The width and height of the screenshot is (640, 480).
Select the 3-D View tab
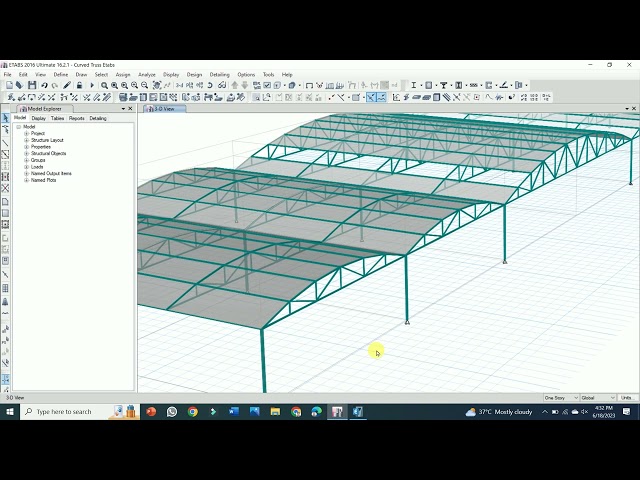pyautogui.click(x=164, y=109)
